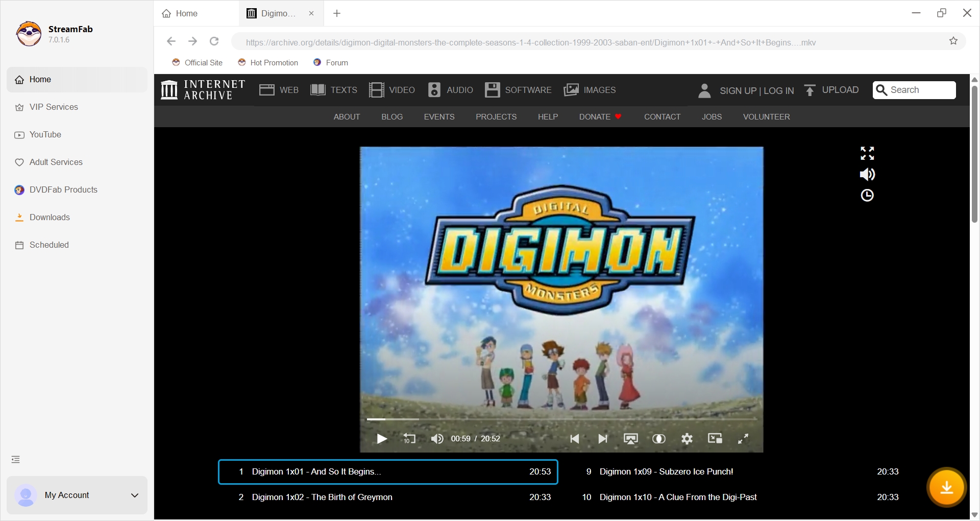Click the StreamFab download button
This screenshot has width=980, height=521.
point(947,487)
